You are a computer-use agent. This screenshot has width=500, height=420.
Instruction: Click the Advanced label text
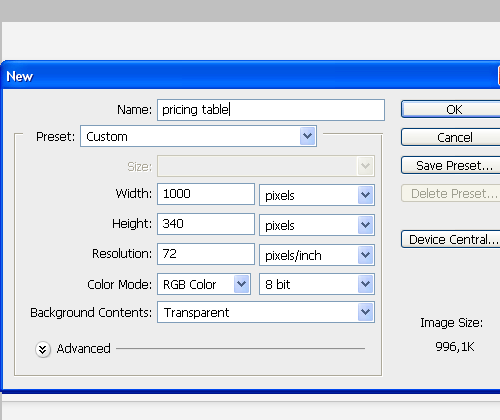pos(83,349)
